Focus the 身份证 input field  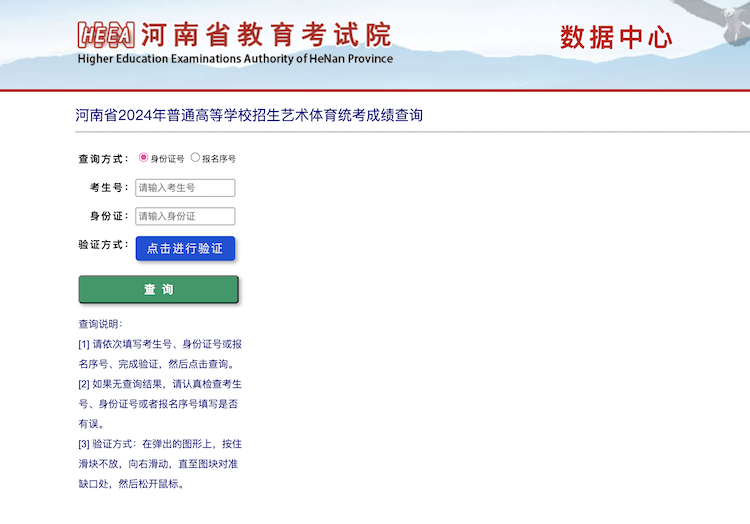185,216
